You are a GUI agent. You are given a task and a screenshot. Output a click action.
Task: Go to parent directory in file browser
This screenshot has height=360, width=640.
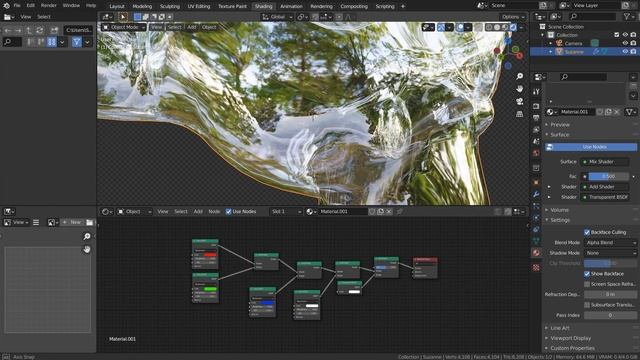pyautogui.click(x=29, y=30)
